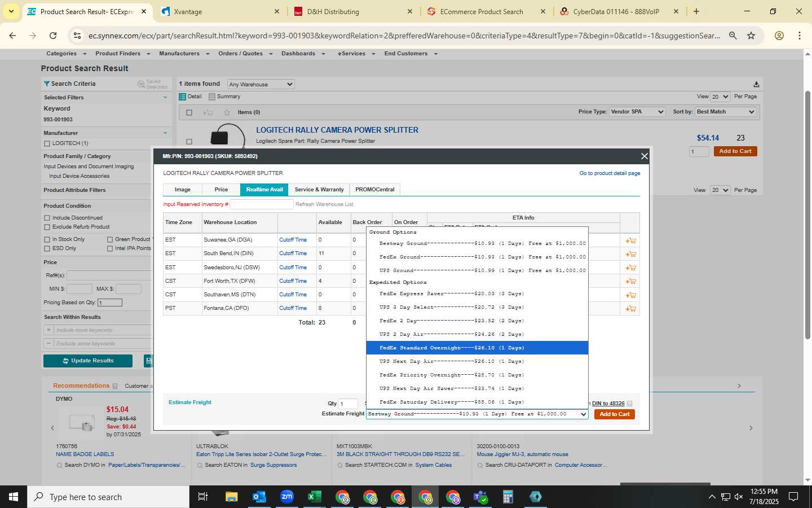
Task: Open Task View on the taskbar
Action: (x=203, y=497)
